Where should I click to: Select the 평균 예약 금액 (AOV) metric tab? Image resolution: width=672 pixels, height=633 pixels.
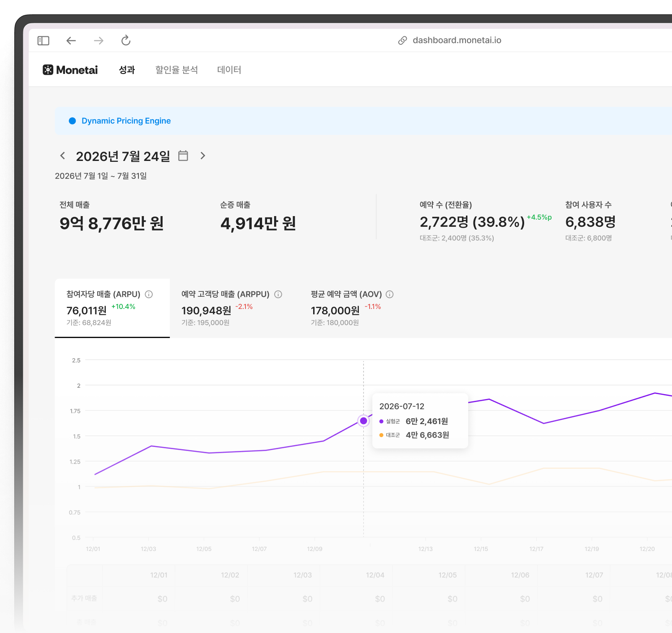[352, 308]
